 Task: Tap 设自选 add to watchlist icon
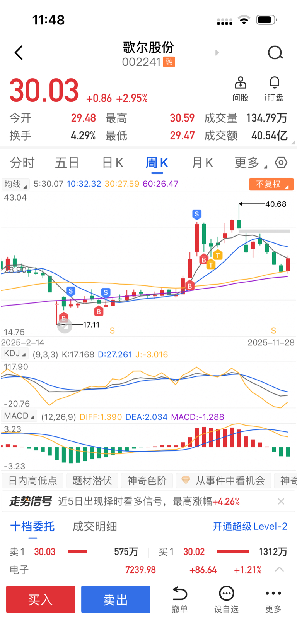[226, 599]
